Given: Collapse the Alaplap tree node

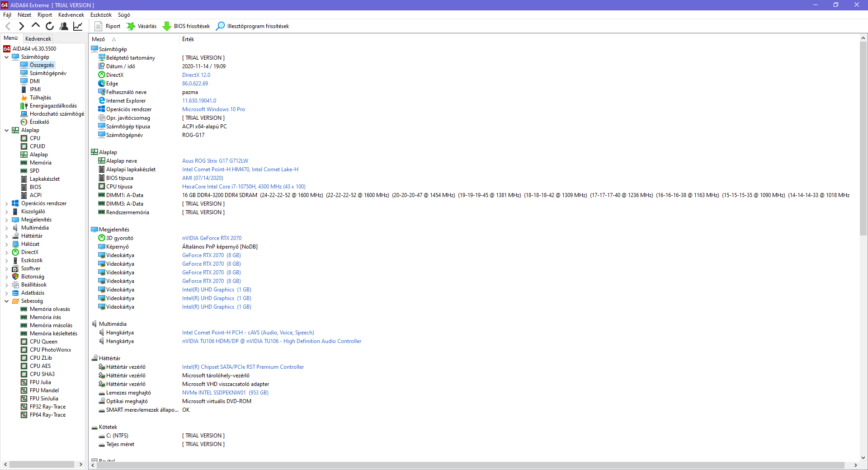Looking at the screenshot, I should point(6,130).
